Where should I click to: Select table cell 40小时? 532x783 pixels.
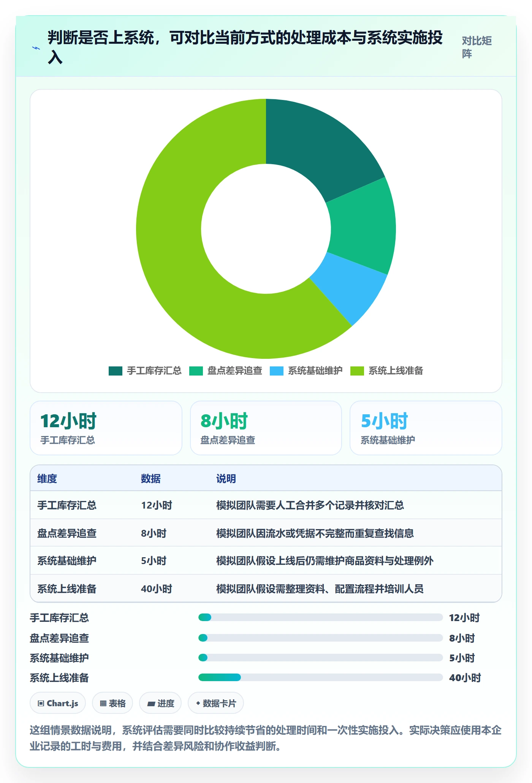pyautogui.click(x=157, y=589)
